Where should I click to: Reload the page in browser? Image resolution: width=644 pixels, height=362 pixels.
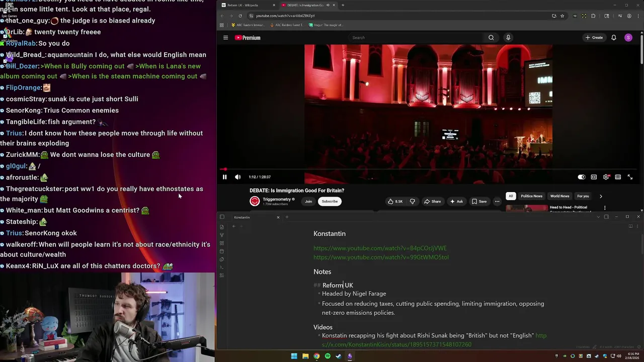click(240, 16)
